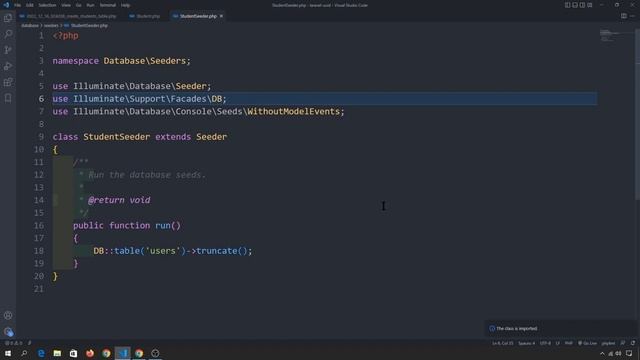
Task: Open the Help menu
Action: click(125, 5)
